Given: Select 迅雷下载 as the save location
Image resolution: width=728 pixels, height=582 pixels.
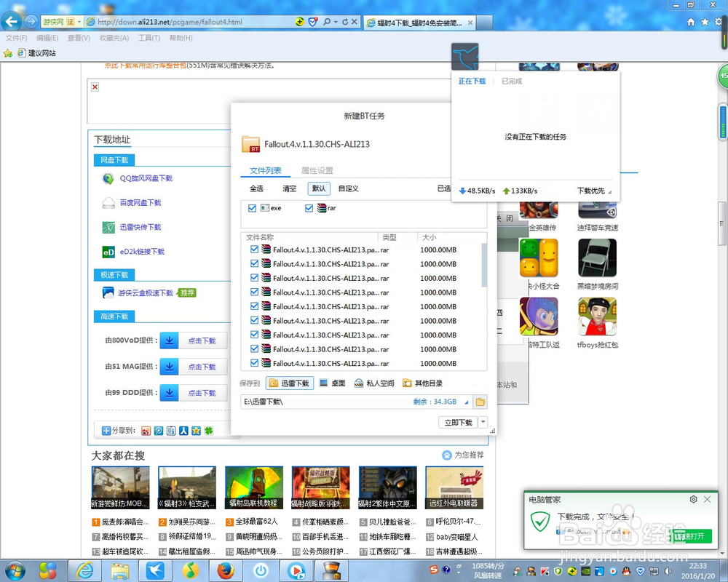Looking at the screenshot, I should (x=290, y=383).
